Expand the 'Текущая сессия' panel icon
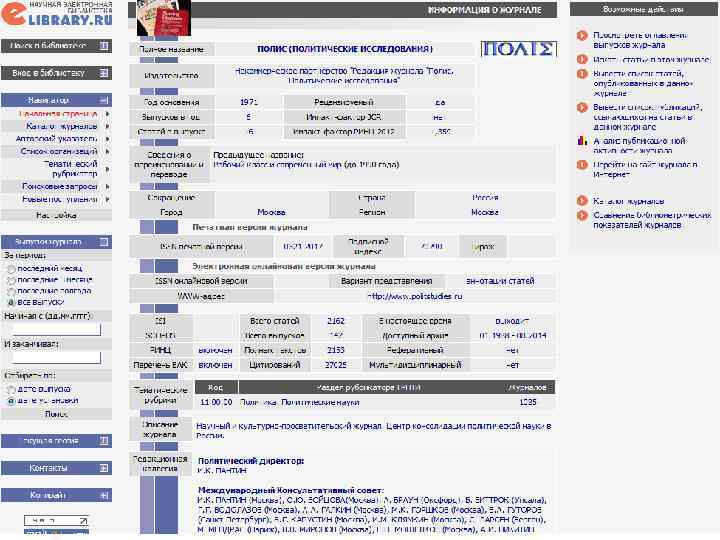The height and width of the screenshot is (540, 720). (x=104, y=441)
